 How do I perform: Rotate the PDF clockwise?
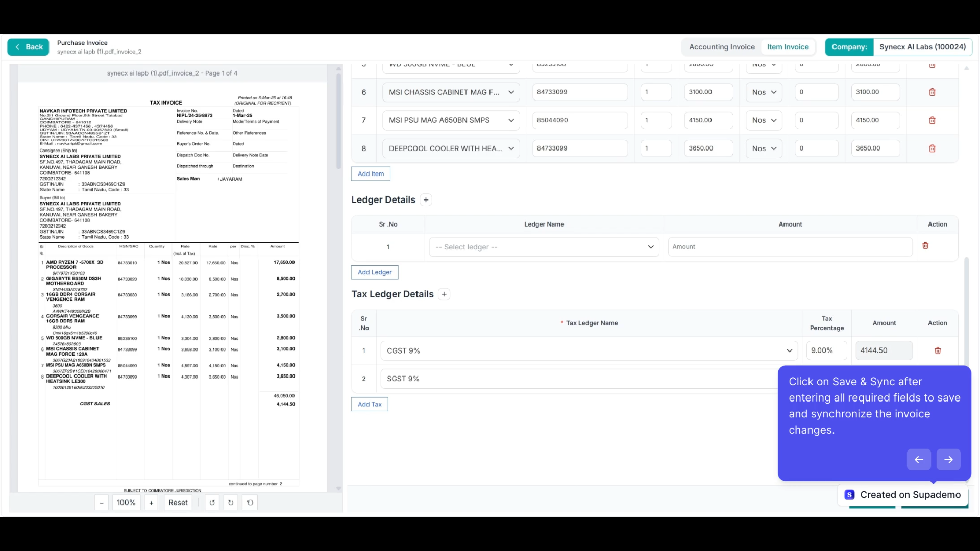231,503
